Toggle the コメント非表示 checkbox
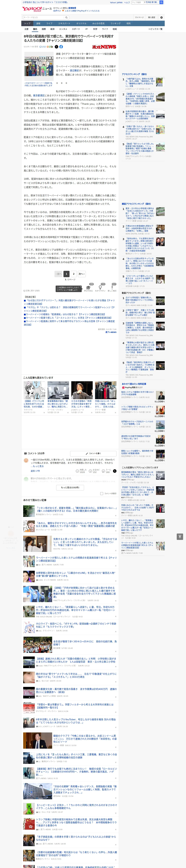 pos(102,493)
